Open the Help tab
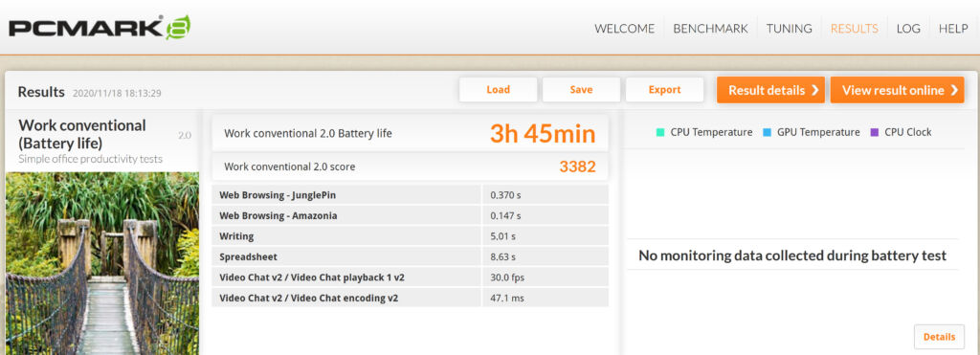 tap(953, 28)
